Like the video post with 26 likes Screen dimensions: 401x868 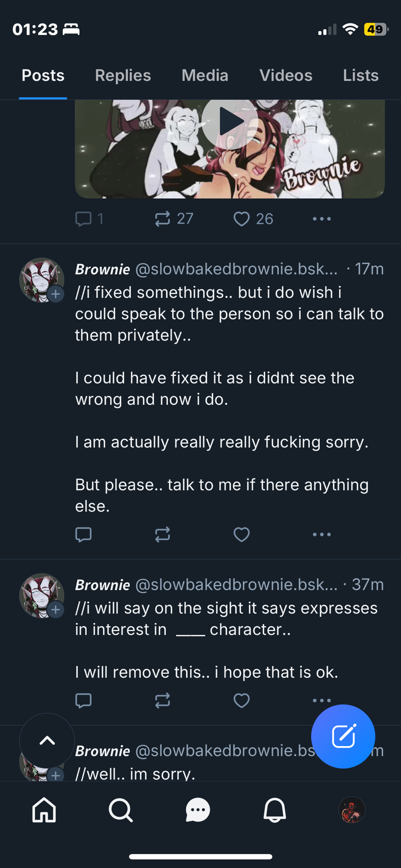242,219
